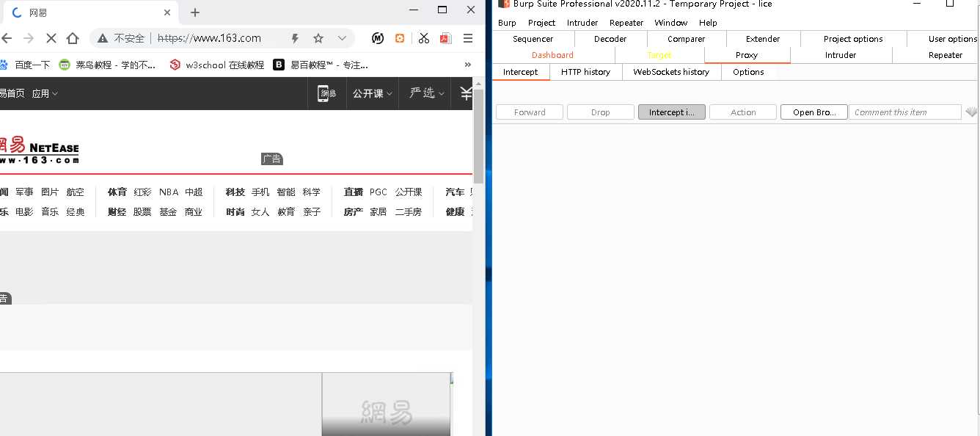The image size is (980, 436).
Task: Switch to the Comparer tab
Action: tap(687, 39)
